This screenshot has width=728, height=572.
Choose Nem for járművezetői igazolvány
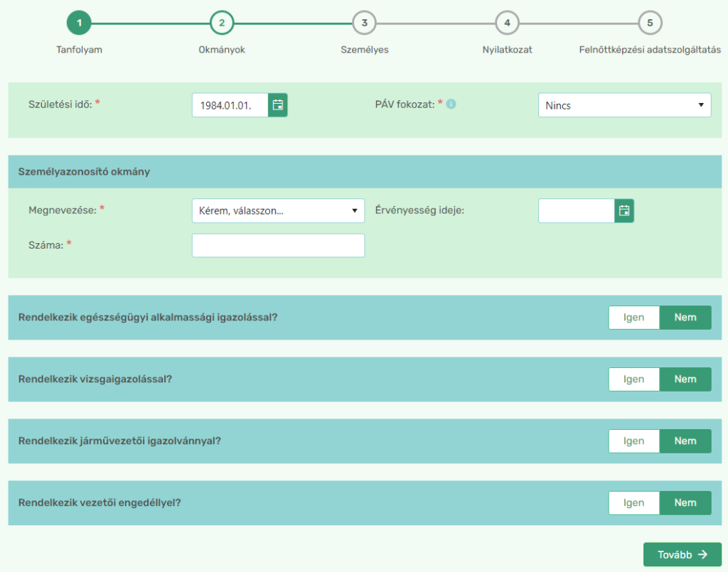(x=685, y=441)
